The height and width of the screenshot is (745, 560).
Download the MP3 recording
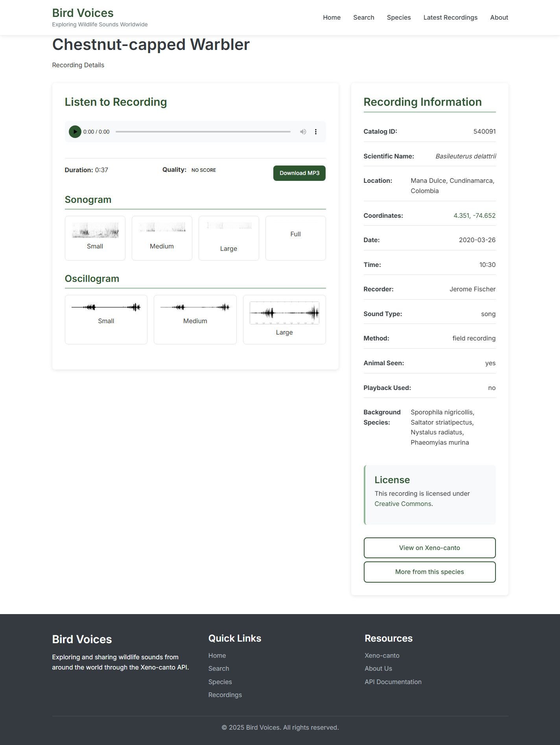[x=299, y=173]
